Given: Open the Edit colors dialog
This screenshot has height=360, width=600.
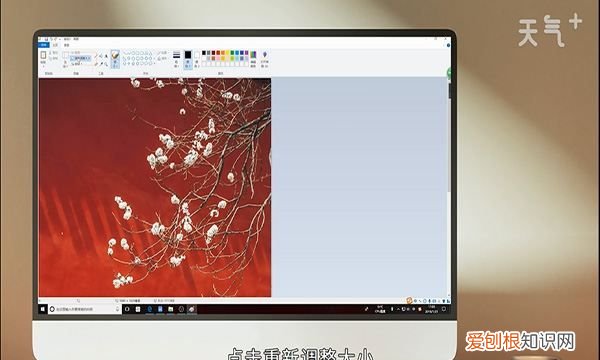Looking at the screenshot, I should click(253, 59).
